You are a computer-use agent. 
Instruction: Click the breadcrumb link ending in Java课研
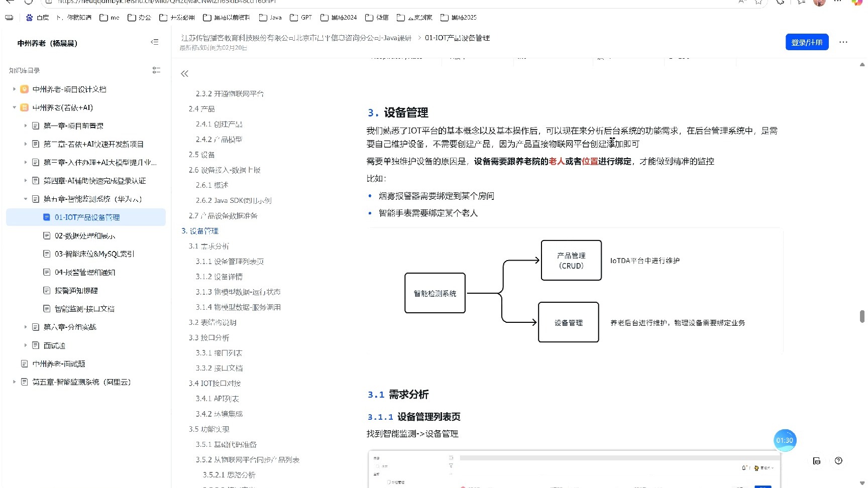click(x=296, y=38)
